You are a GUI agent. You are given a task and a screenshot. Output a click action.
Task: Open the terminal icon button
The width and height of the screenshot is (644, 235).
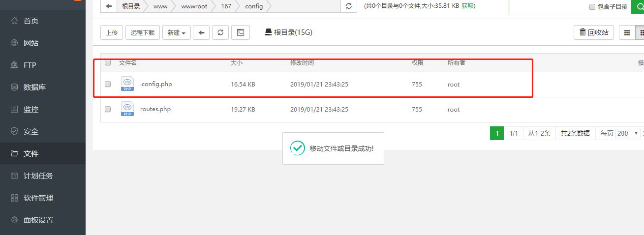click(x=241, y=32)
